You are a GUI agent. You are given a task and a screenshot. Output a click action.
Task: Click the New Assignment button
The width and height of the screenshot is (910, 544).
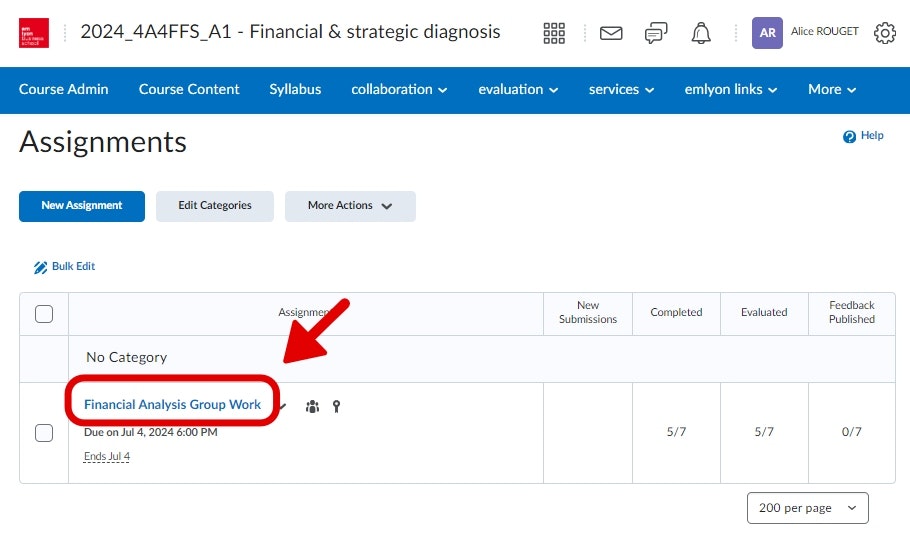82,206
